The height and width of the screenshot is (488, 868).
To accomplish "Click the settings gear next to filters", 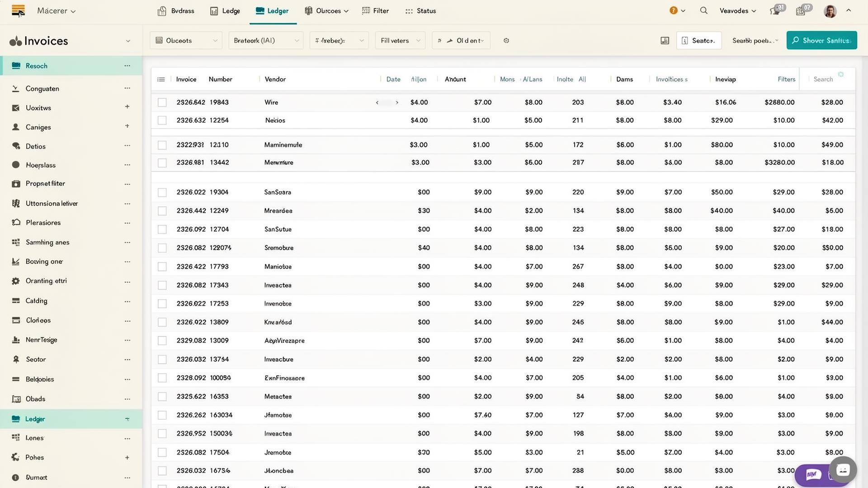I will [506, 41].
